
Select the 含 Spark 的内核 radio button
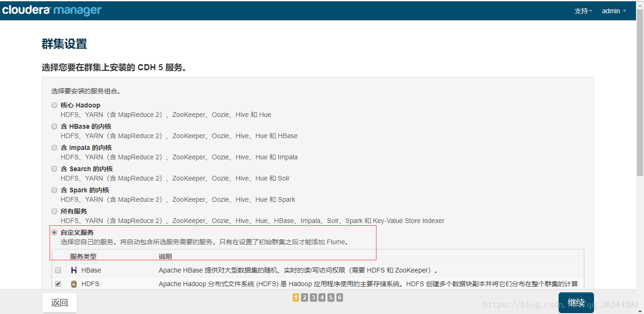pyautogui.click(x=54, y=190)
